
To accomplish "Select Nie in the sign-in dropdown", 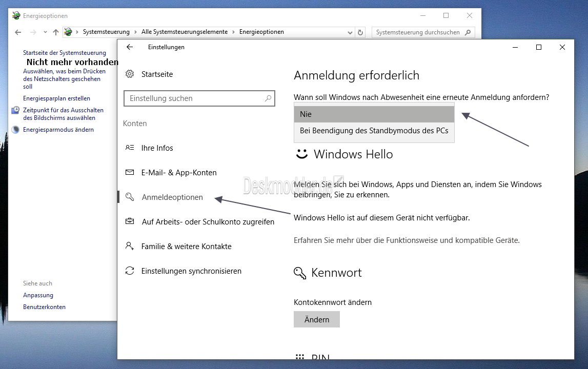I will [374, 114].
